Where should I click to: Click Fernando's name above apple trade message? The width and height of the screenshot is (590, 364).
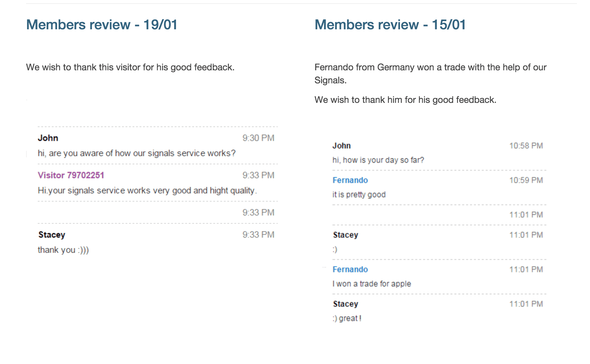click(350, 269)
